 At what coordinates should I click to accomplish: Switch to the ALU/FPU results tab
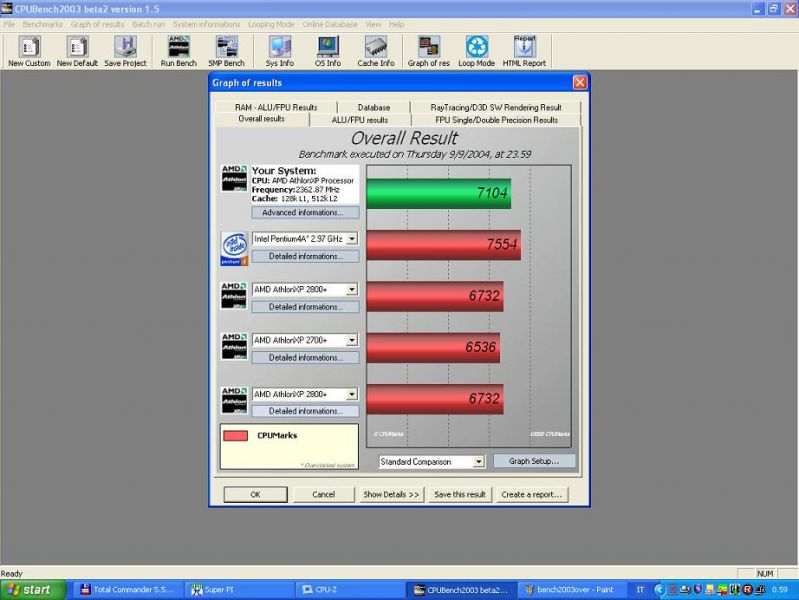click(x=360, y=120)
